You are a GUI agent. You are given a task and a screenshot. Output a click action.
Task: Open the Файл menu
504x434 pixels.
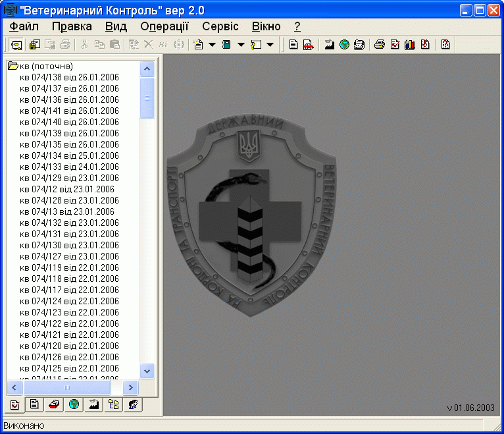(x=24, y=26)
